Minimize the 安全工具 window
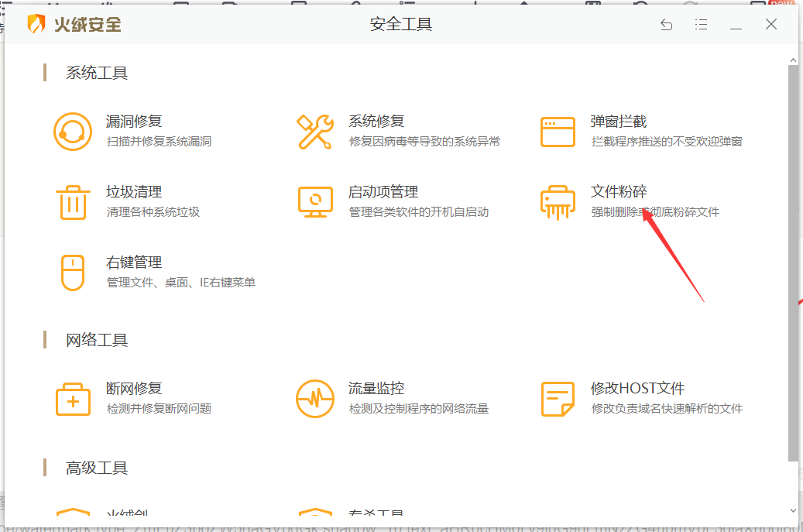 click(736, 28)
